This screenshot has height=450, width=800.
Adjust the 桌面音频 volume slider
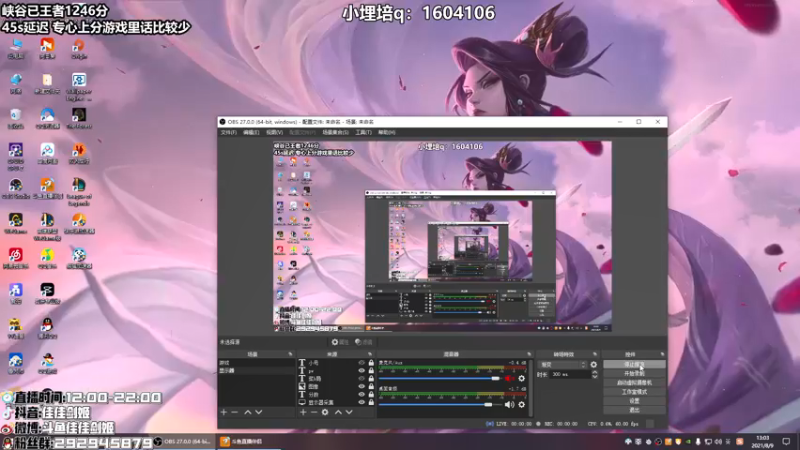click(x=440, y=405)
